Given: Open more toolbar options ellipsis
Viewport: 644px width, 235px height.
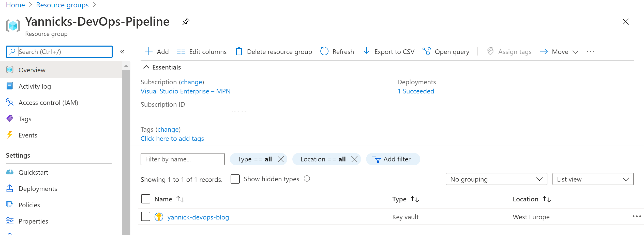Looking at the screenshot, I should tap(590, 51).
